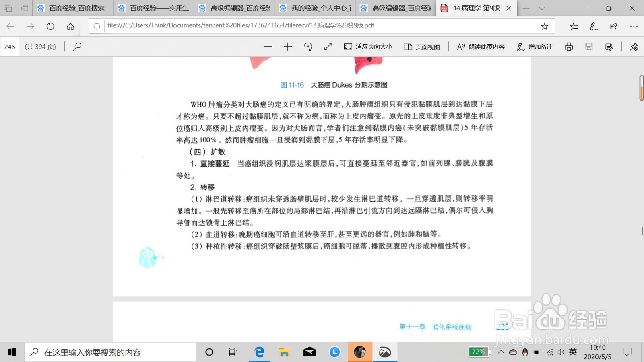Open the favorites hub list

tap(574, 26)
